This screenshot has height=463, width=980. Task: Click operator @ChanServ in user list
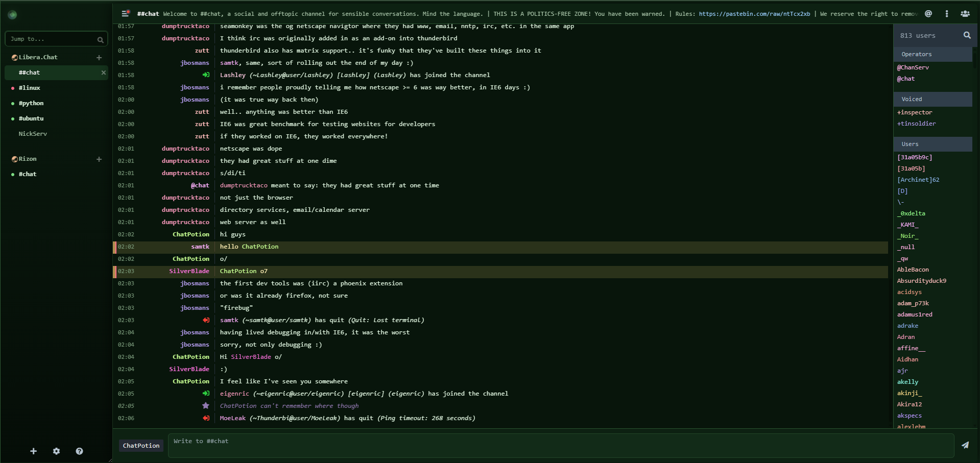coord(913,67)
